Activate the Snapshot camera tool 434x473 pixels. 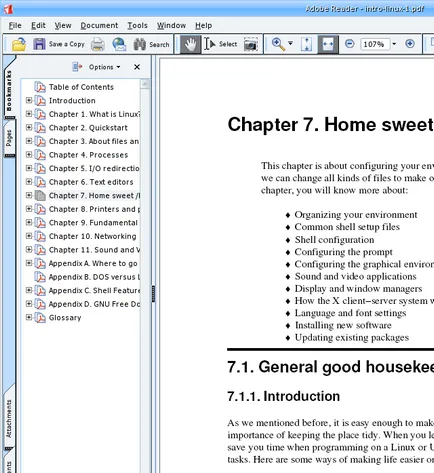[251, 44]
